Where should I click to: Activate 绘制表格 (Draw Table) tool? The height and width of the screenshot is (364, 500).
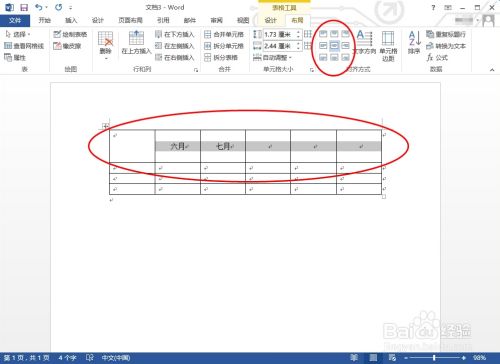click(70, 34)
